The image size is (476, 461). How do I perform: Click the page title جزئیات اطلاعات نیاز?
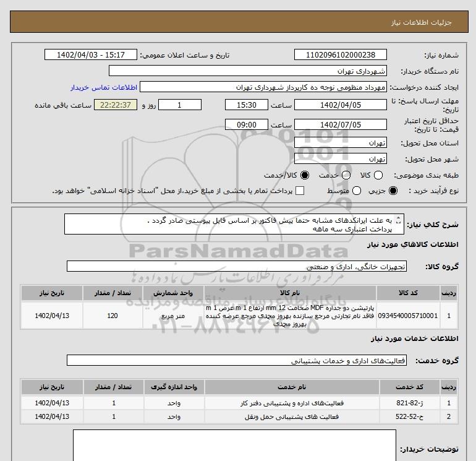coord(422,22)
